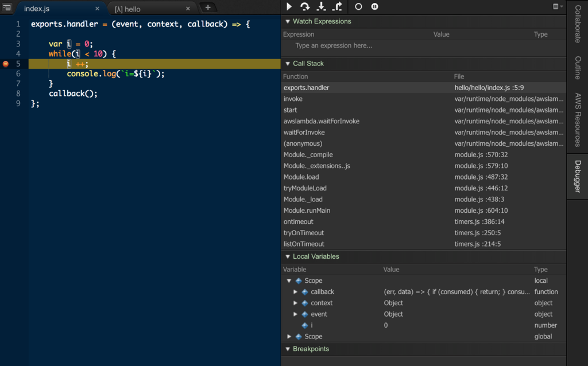Screen dimensions: 588x366
Task: Expand the callback variable
Action: pos(296,292)
